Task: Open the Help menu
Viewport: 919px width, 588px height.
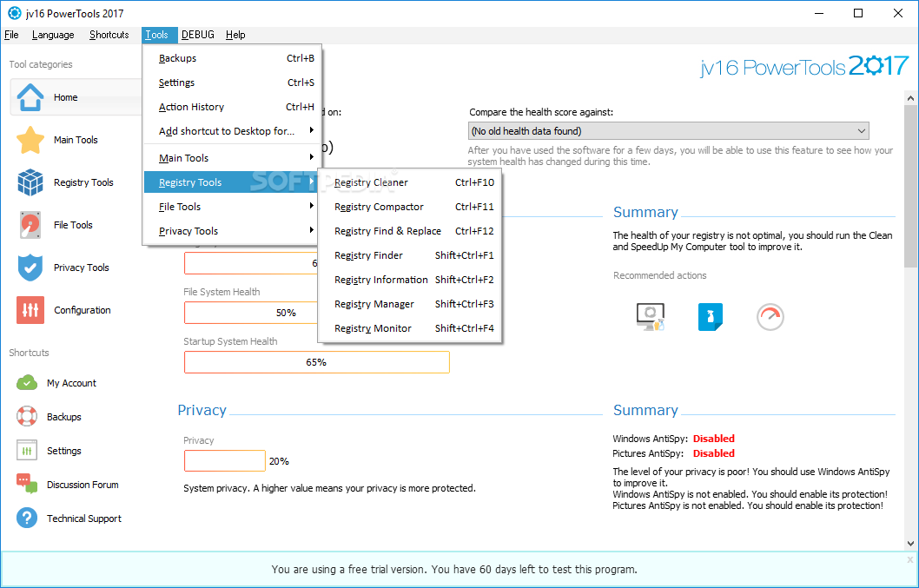Action: (235, 35)
